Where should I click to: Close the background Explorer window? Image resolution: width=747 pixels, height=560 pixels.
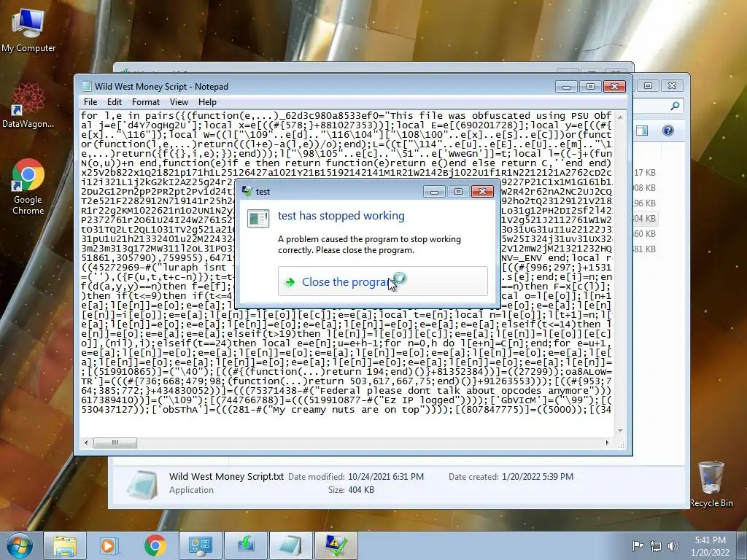pos(672,86)
